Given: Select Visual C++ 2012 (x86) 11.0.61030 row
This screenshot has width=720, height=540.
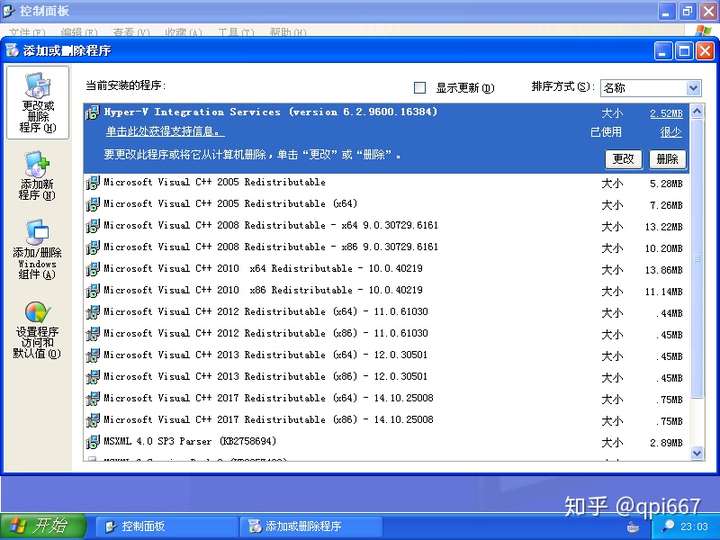Looking at the screenshot, I should pos(386,333).
